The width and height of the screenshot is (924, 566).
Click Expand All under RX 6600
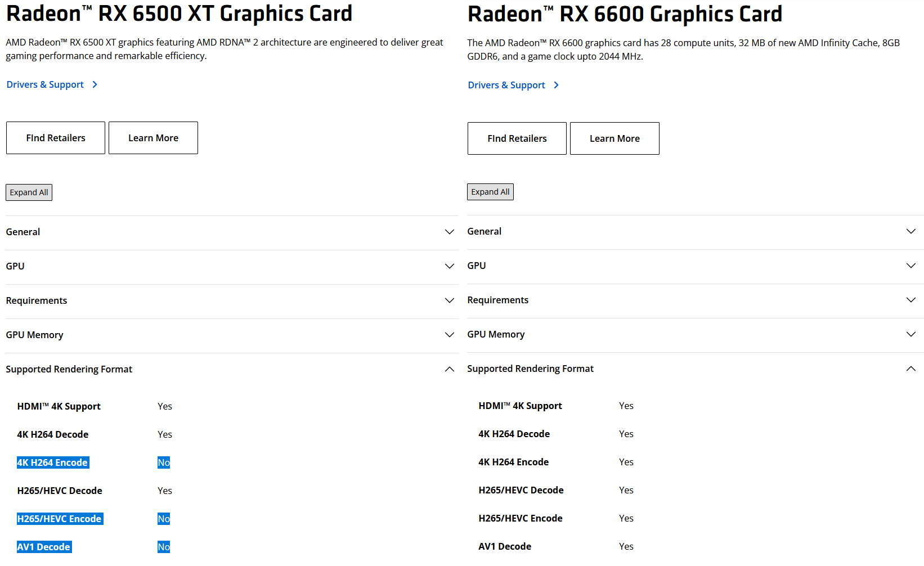tap(490, 192)
